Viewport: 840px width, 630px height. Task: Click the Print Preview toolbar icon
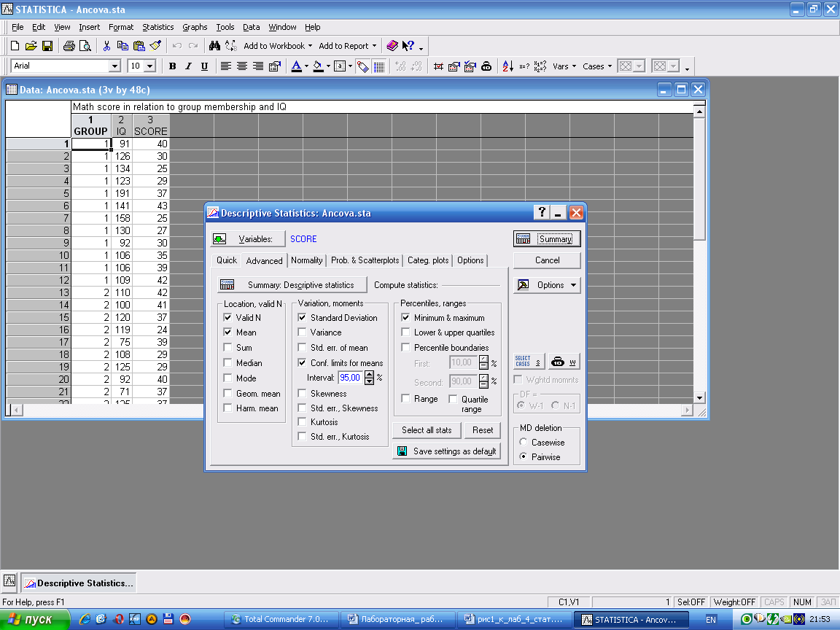pos(85,46)
